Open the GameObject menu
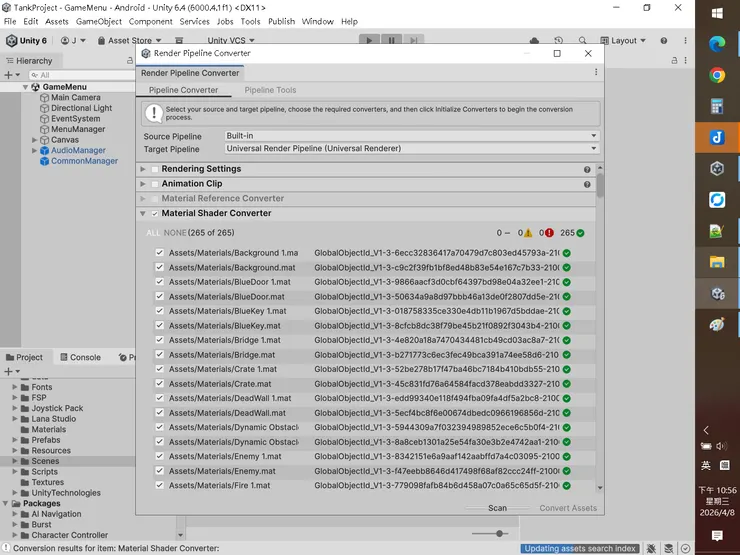Screen dimensions: 740x555 (99, 21)
